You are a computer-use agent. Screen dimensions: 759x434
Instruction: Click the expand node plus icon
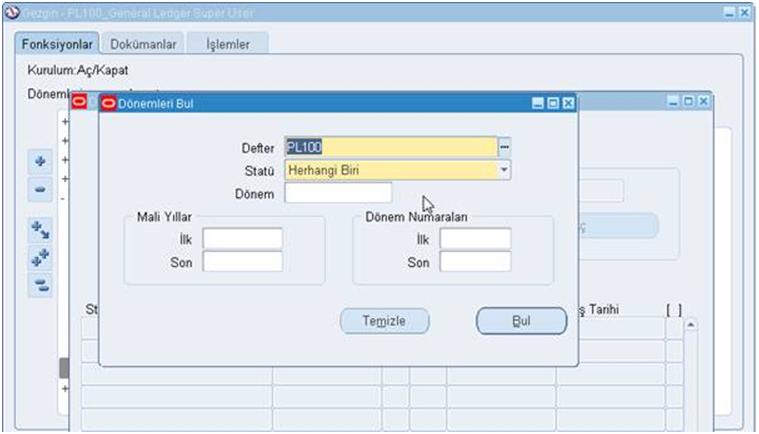40,161
